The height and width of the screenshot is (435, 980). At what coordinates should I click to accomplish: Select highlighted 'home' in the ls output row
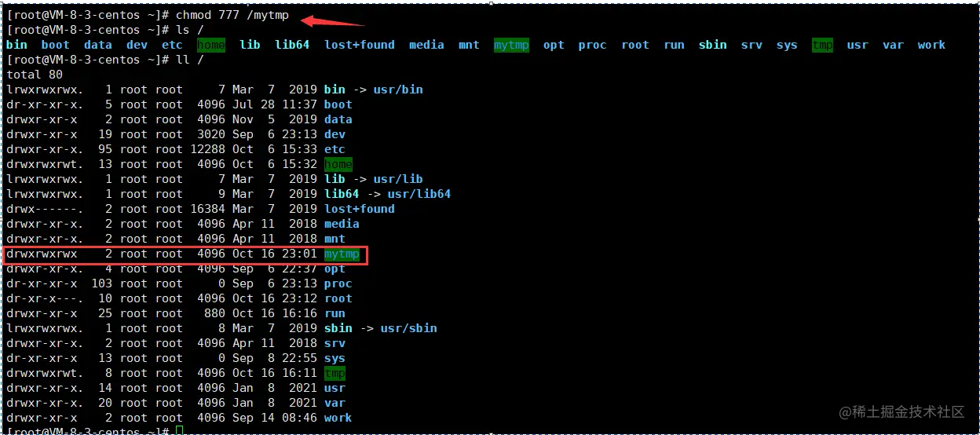coord(211,45)
